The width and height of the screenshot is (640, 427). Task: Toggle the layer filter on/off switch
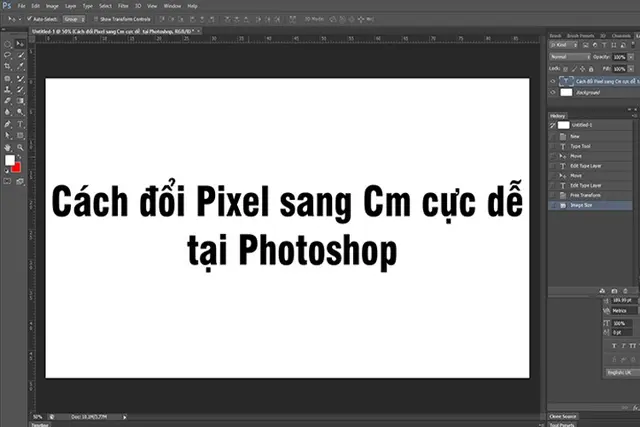pos(633,44)
